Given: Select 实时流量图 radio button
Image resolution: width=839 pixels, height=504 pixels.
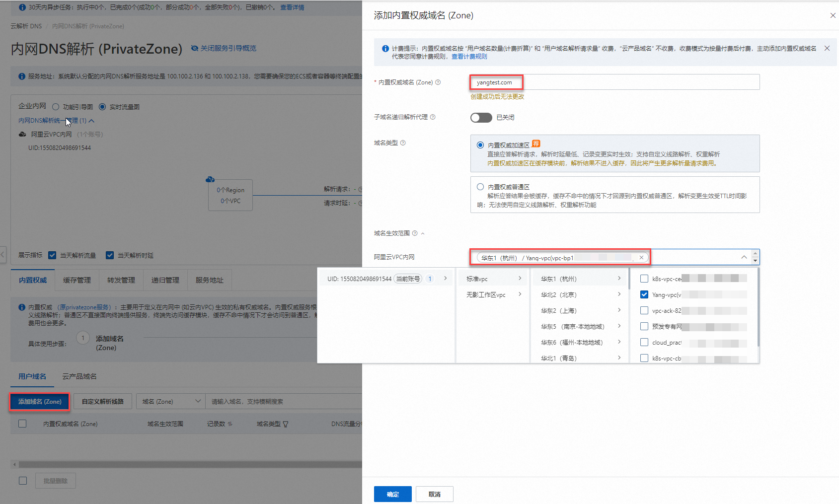Looking at the screenshot, I should (102, 107).
